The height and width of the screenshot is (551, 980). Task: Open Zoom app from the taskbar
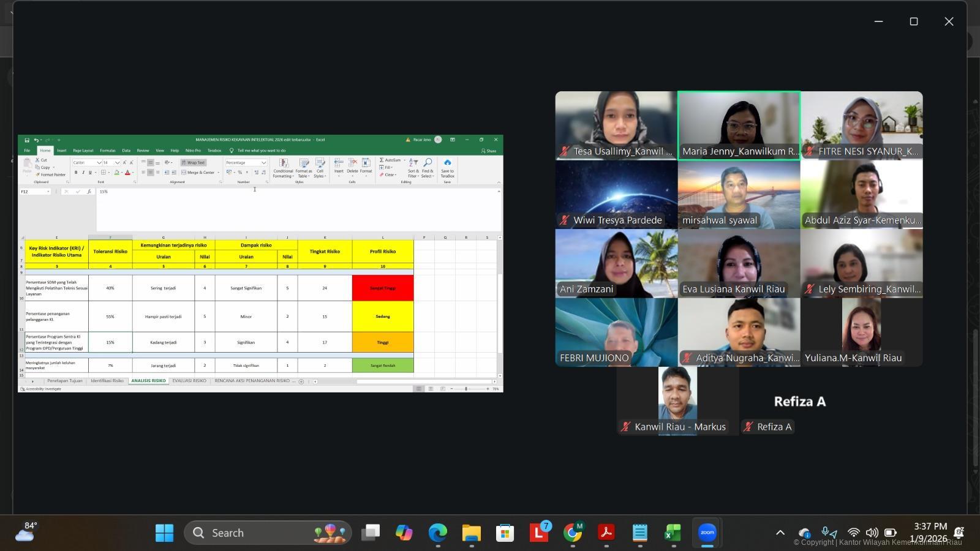(707, 533)
